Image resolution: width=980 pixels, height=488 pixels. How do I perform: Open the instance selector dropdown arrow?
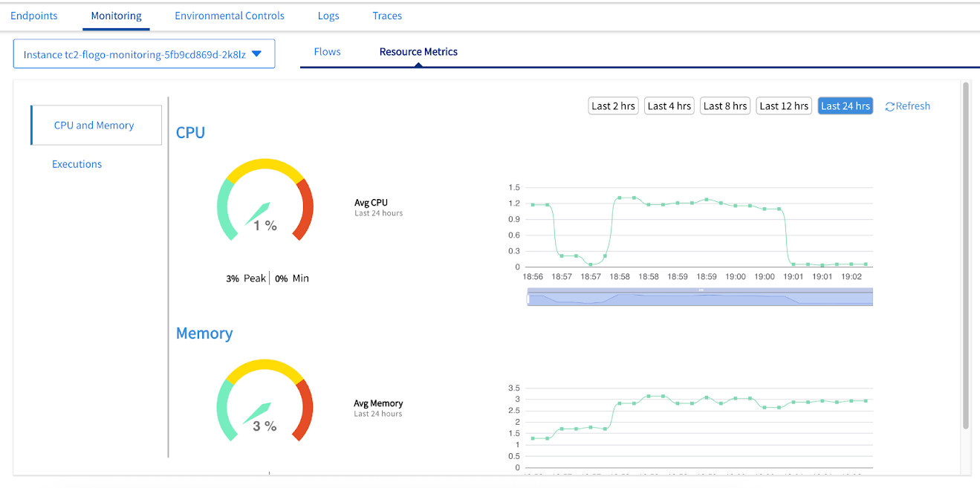(x=256, y=54)
